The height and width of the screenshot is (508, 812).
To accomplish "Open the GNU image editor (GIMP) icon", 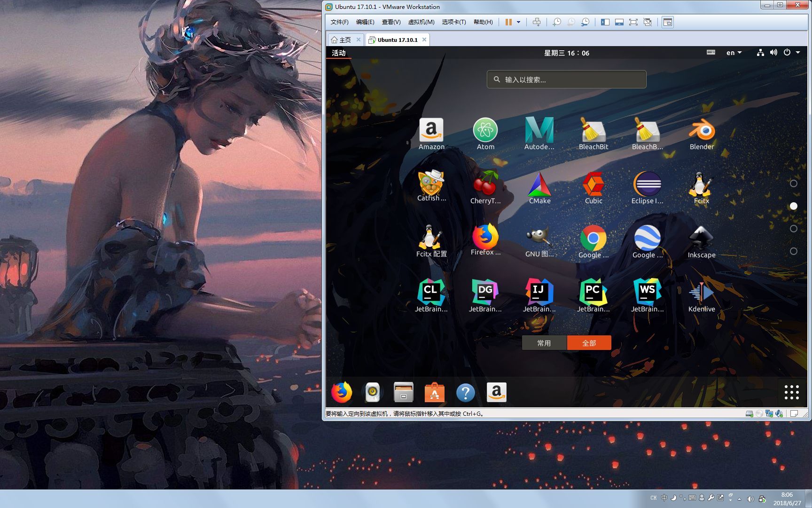I will point(539,238).
